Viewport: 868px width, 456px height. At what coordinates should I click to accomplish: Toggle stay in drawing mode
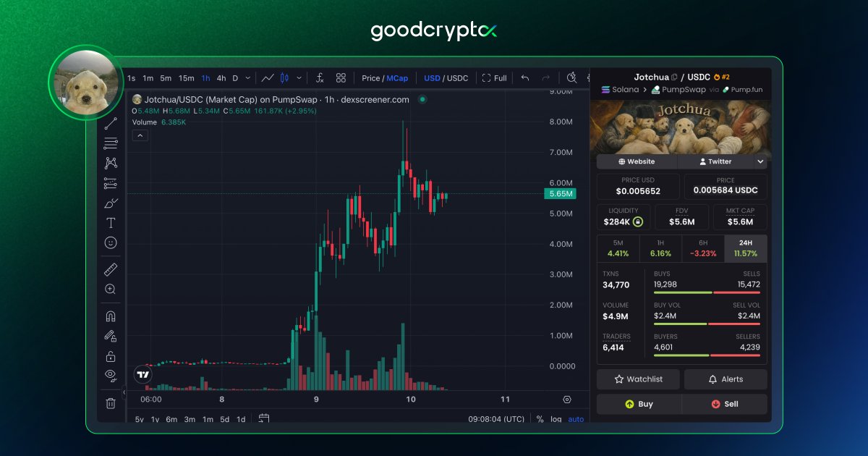[111, 336]
